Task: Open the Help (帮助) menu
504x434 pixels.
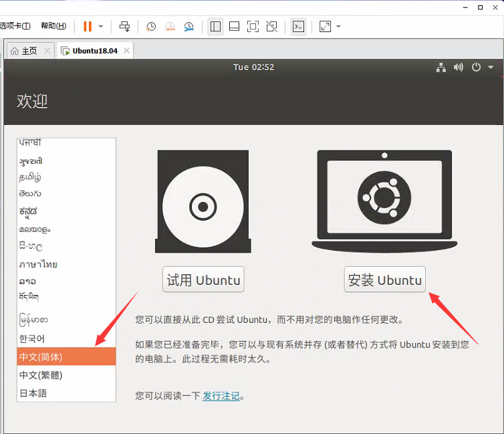Action: pyautogui.click(x=53, y=25)
